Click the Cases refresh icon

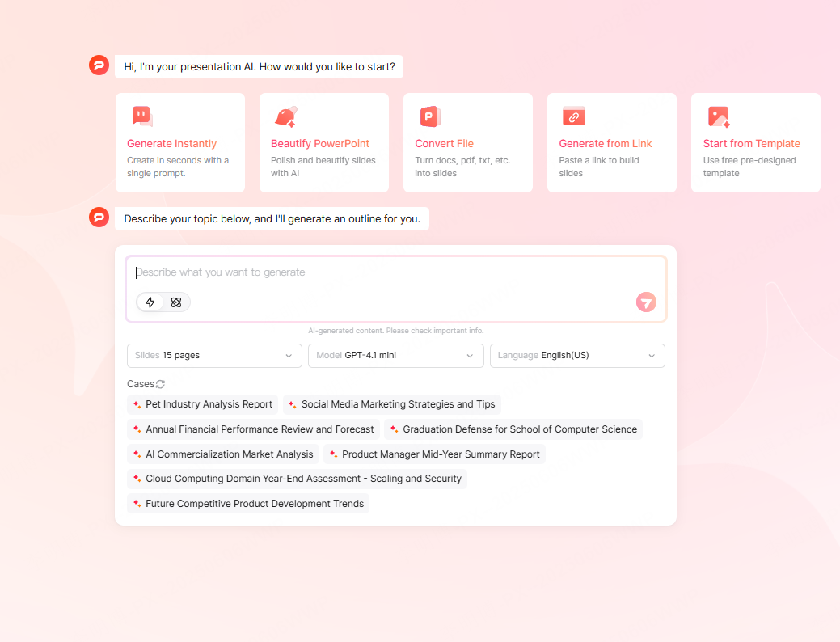coord(161,384)
